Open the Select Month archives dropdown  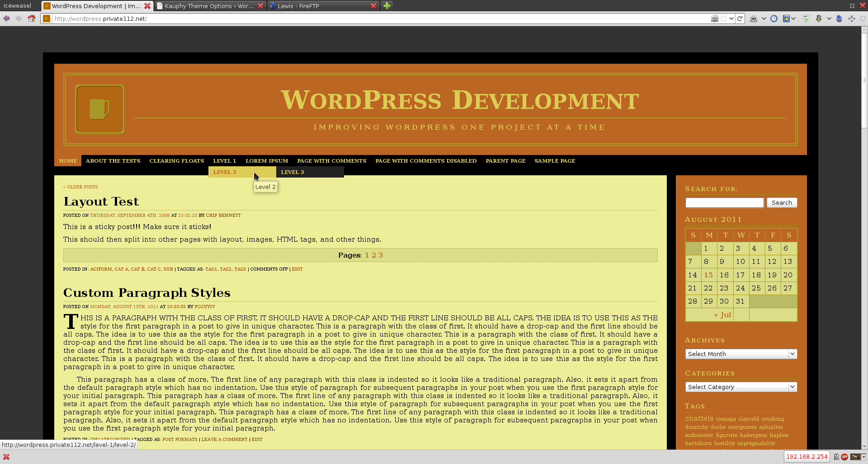(741, 354)
